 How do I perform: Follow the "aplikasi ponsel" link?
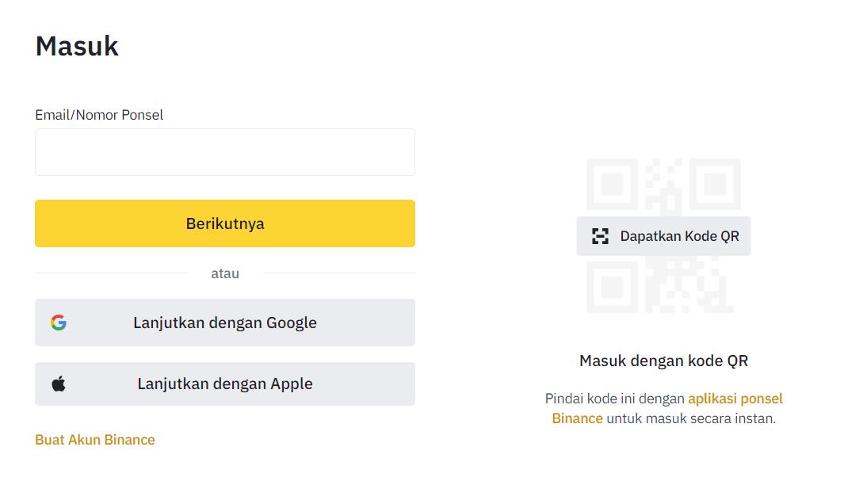pyautogui.click(x=735, y=399)
